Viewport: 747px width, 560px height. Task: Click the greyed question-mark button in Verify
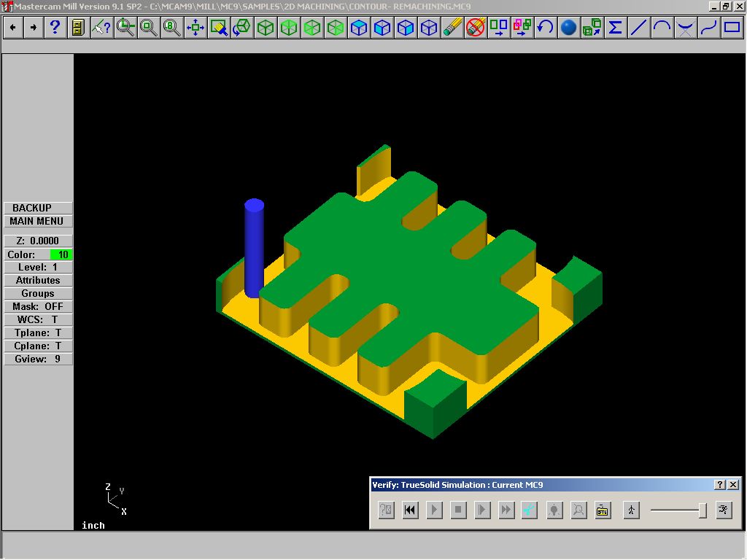coord(386,510)
